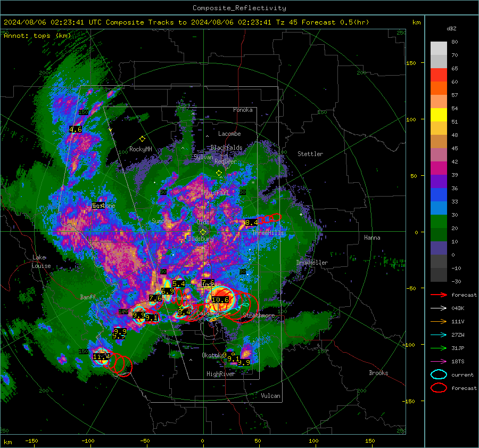
Task: Click the cyan 27ZW arrow in the legend
Action: click(x=439, y=335)
